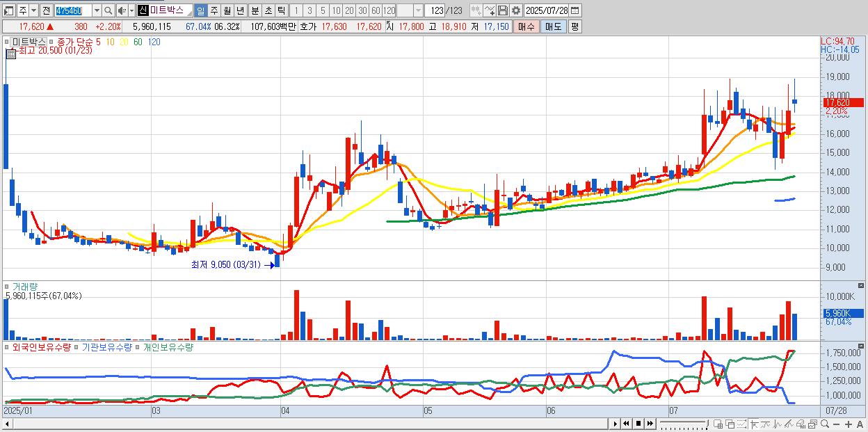Screen dimensions: 868x432
Task: Fast-forward chart replay
Action: coord(650,424)
